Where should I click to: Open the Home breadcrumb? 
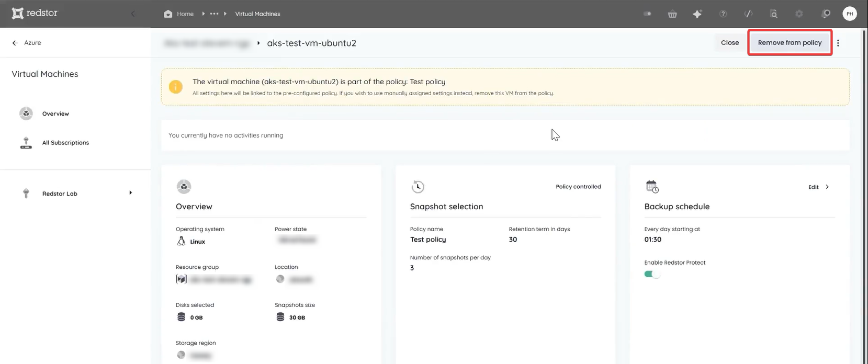click(185, 14)
